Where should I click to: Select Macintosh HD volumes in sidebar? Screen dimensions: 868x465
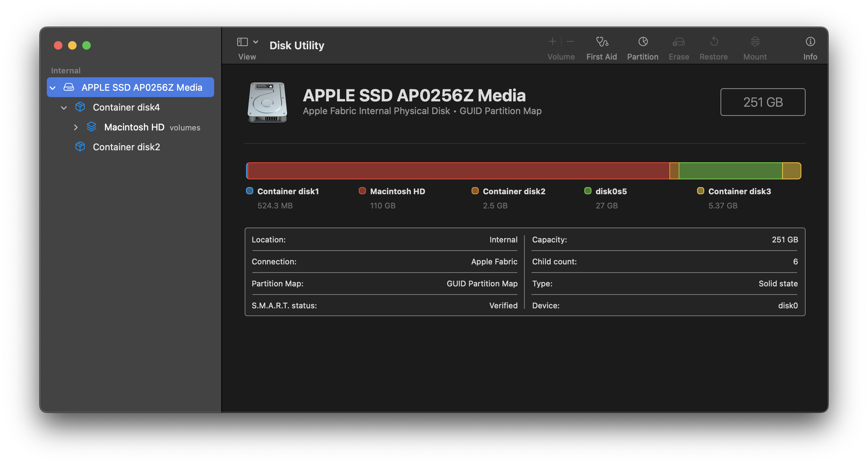134,127
